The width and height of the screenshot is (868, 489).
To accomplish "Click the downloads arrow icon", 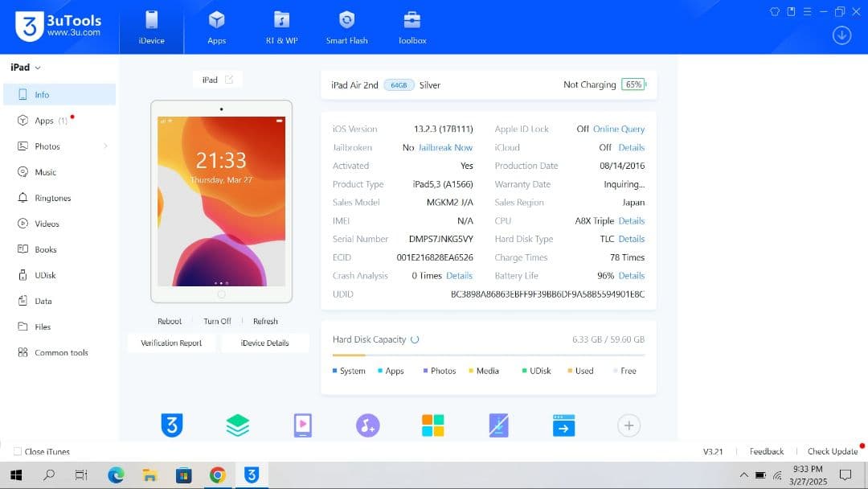I will pos(841,35).
